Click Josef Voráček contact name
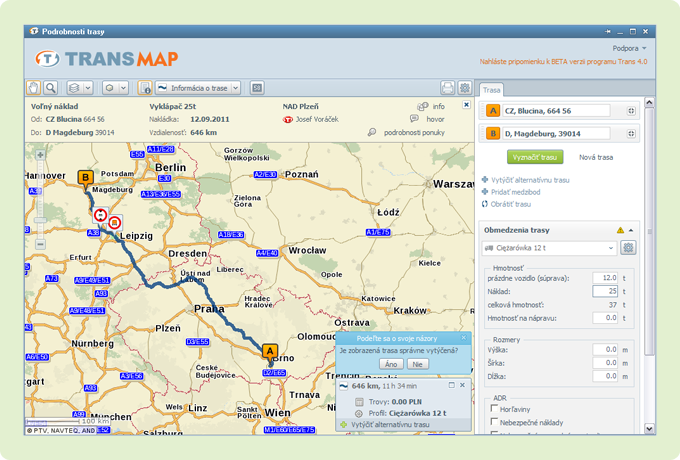 (x=317, y=119)
